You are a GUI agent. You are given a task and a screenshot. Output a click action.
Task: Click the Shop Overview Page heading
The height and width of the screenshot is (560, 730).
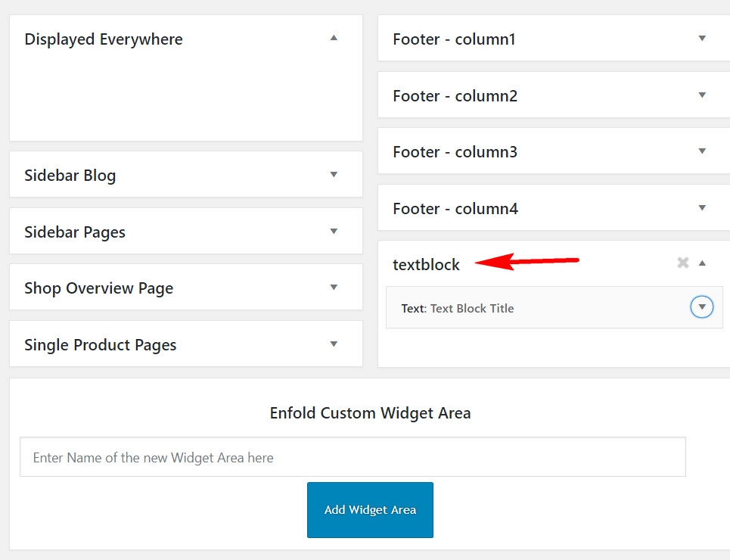coord(98,288)
